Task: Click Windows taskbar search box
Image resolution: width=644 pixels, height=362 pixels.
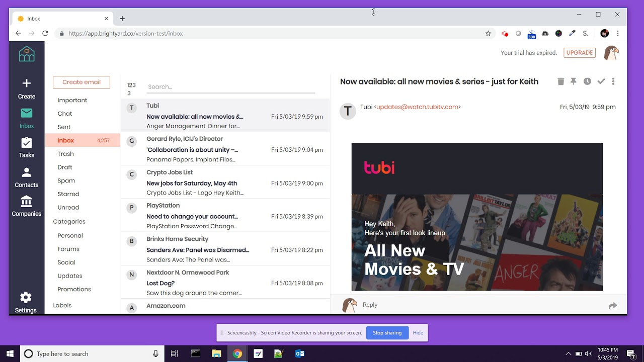Action: (92, 353)
